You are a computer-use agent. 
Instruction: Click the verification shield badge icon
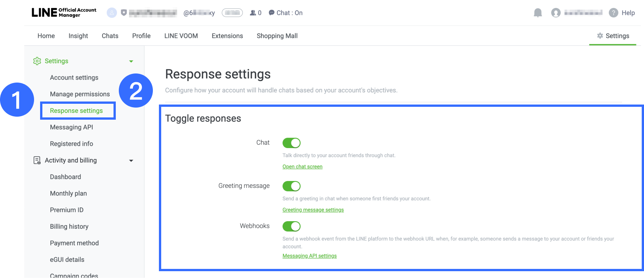124,12
